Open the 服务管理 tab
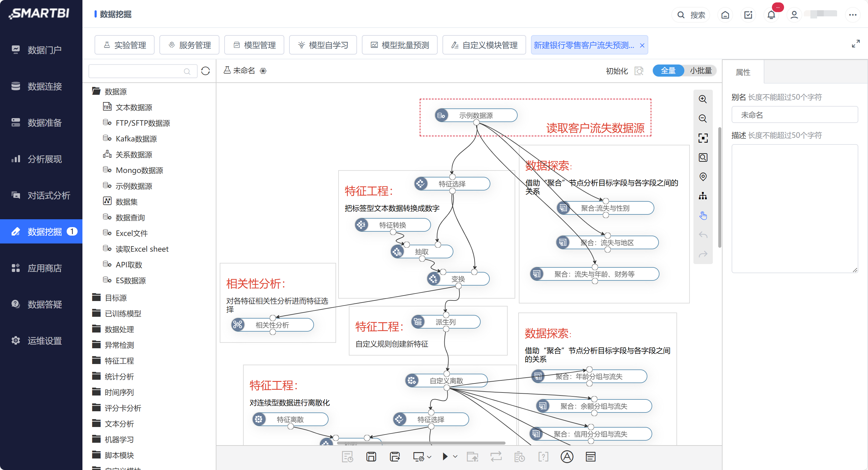Viewport: 868px width, 470px height. click(189, 45)
